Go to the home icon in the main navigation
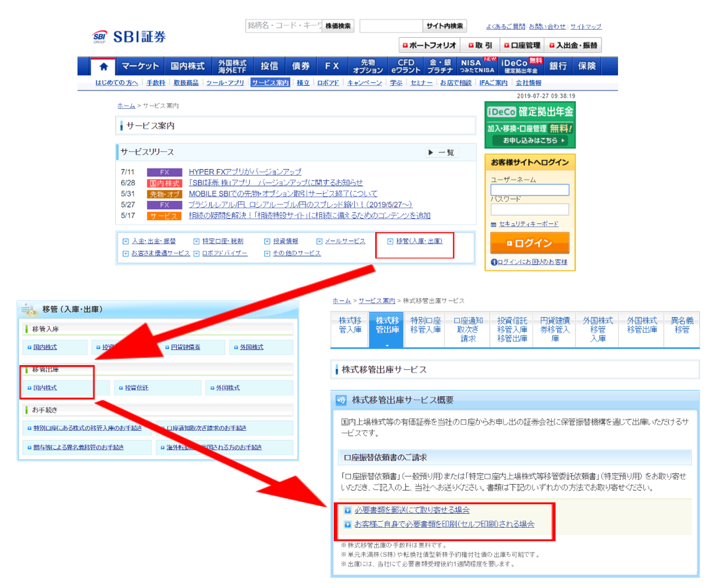 (x=103, y=66)
